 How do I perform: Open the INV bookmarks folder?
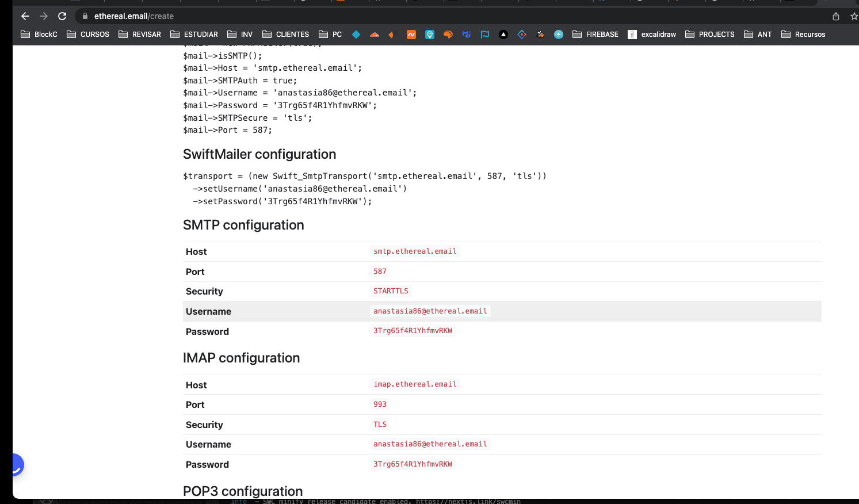[240, 35]
